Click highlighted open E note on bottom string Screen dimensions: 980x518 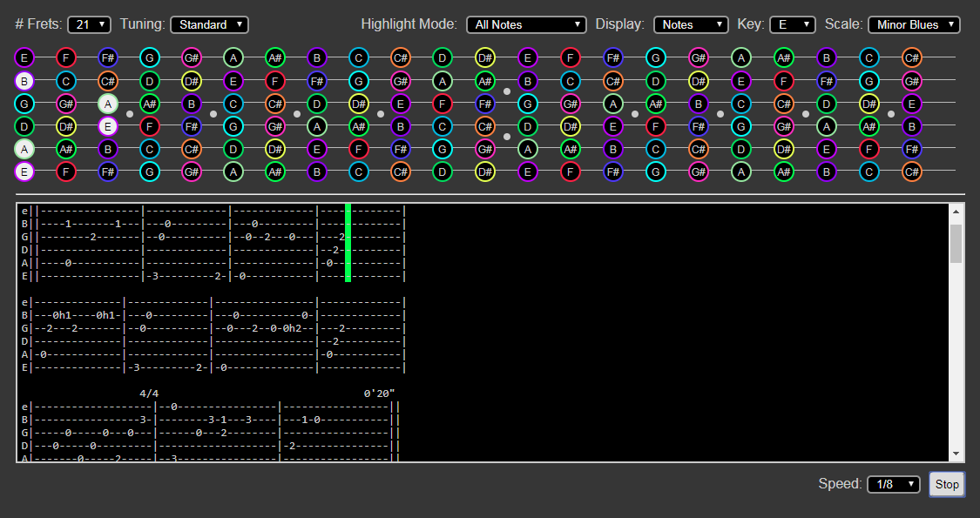24,172
